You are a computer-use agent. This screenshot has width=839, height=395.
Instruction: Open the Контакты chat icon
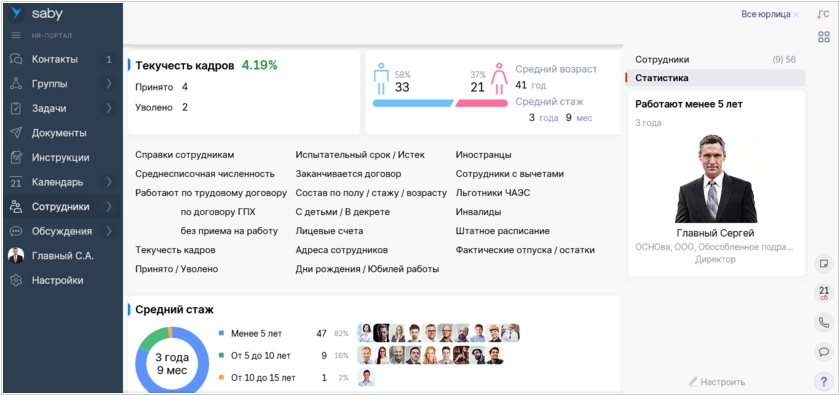[16, 59]
